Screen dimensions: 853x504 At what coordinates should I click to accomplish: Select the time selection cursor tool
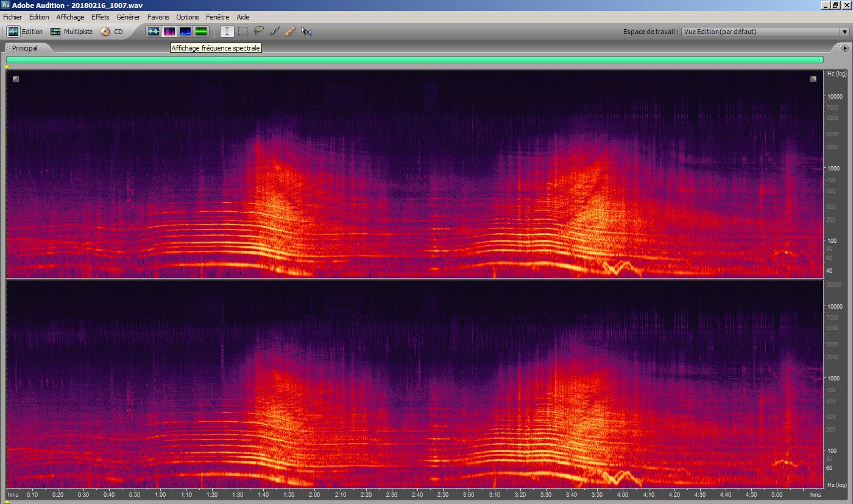click(227, 31)
